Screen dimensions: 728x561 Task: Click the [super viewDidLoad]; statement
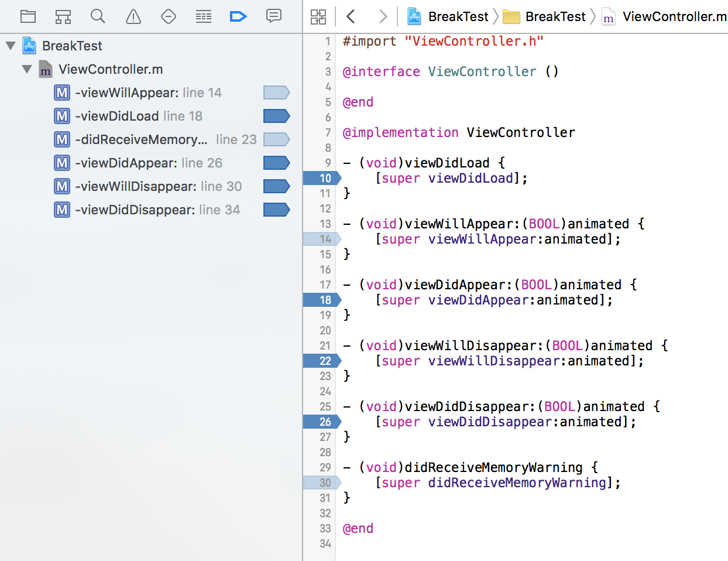(x=451, y=178)
